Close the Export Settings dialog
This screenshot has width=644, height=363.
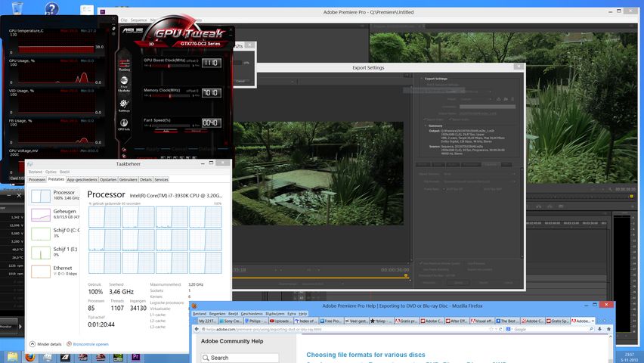[519, 67]
